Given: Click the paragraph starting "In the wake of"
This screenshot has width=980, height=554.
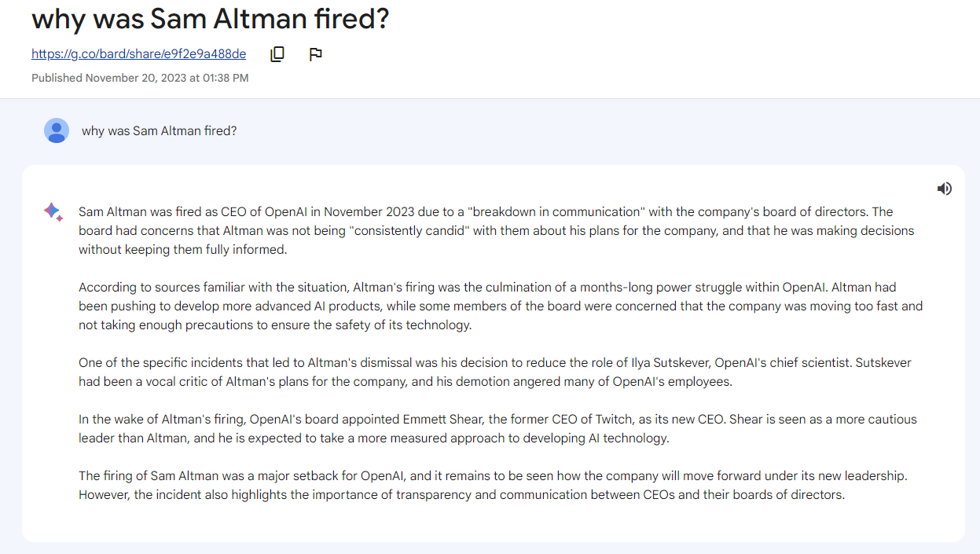Looking at the screenshot, I should (495, 428).
